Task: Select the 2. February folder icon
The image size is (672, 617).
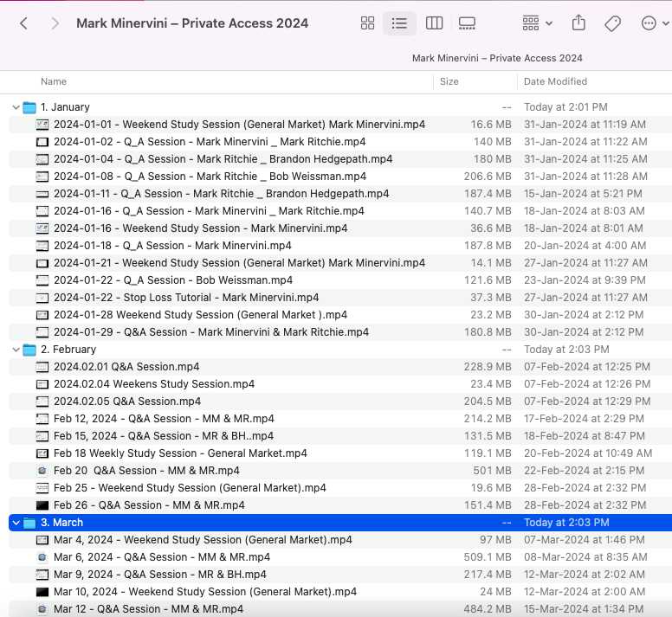Action: [x=29, y=350]
